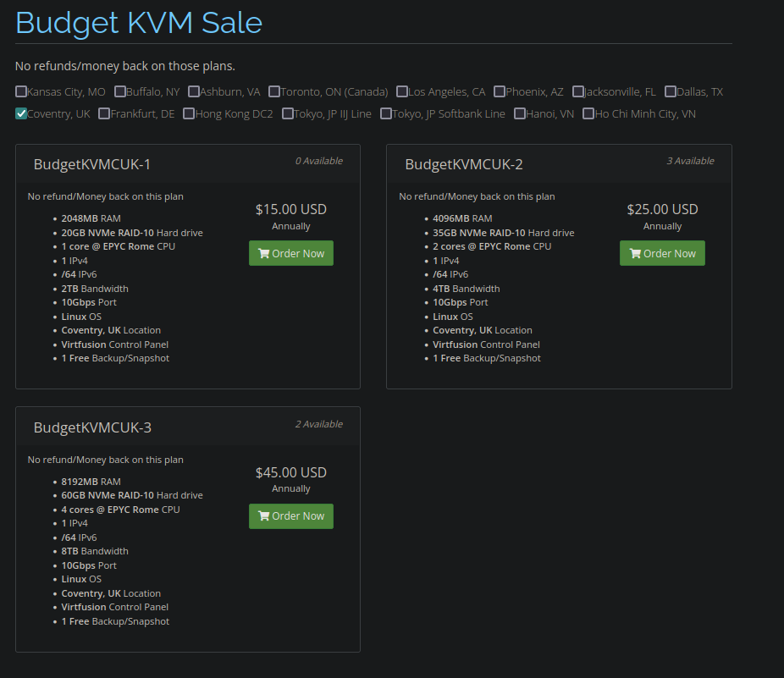Check the Tokyo, JP IIJ Line box
Image resolution: width=784 pixels, height=678 pixels.
click(288, 113)
